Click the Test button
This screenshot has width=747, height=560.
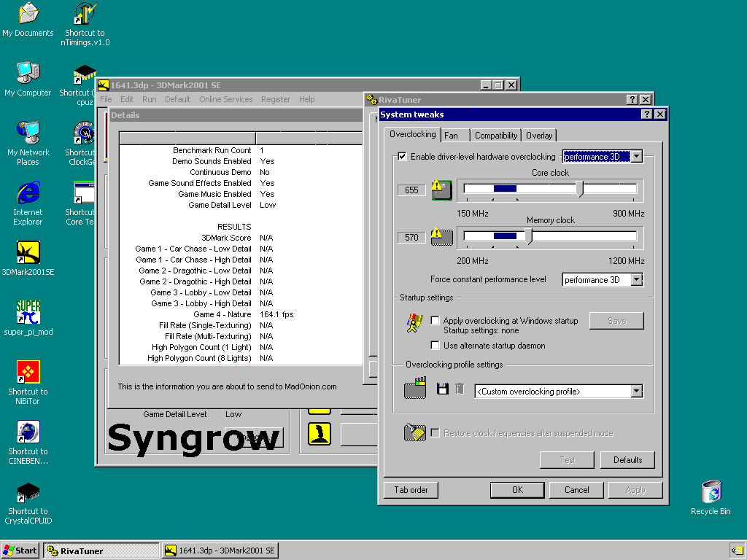(568, 460)
